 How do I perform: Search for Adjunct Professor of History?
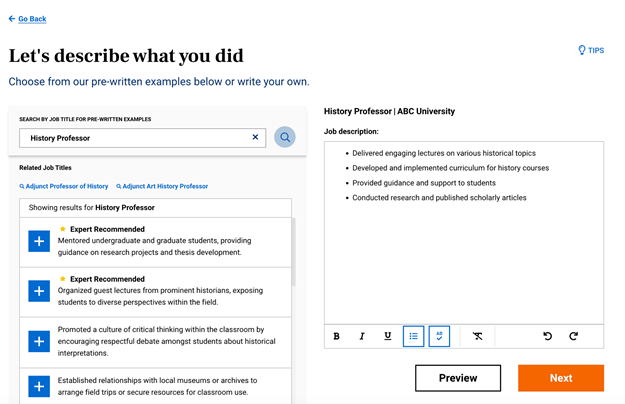pos(66,186)
